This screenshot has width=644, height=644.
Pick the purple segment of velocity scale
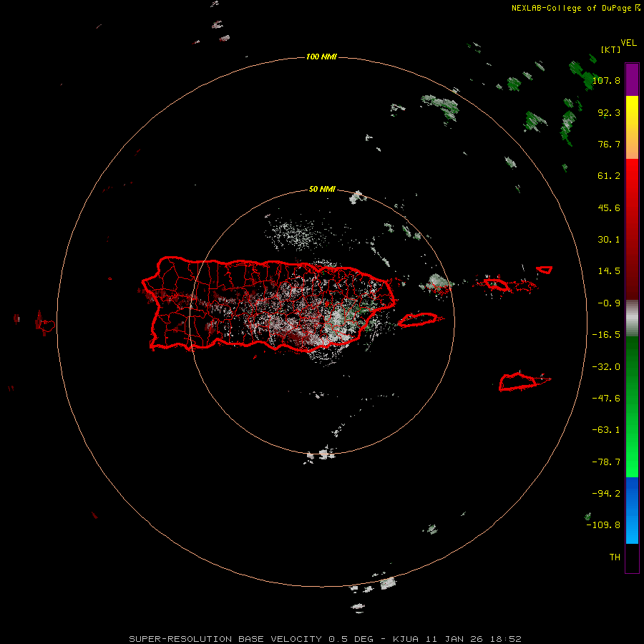[x=632, y=79]
